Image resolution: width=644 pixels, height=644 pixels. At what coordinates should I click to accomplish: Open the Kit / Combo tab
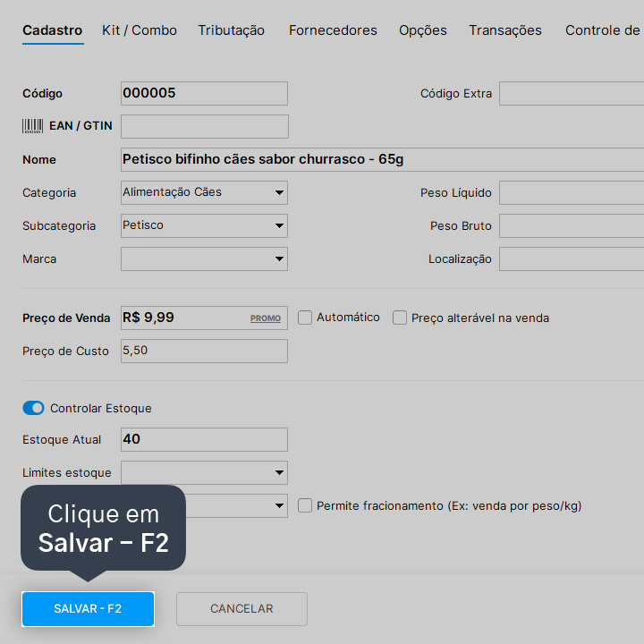pos(140,30)
